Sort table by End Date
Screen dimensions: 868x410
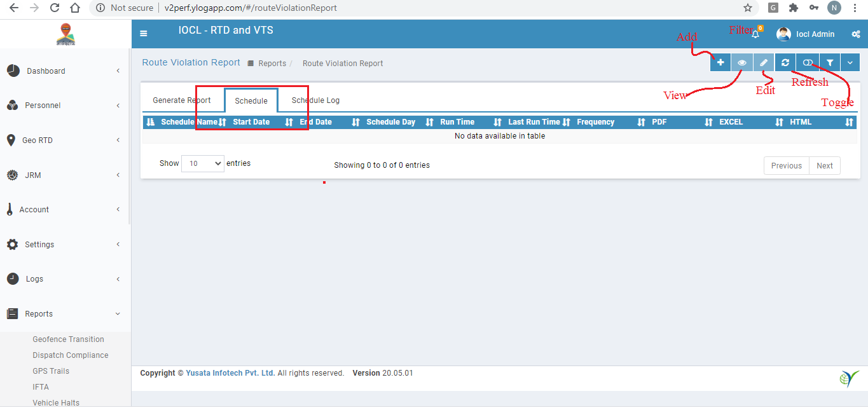[329, 122]
